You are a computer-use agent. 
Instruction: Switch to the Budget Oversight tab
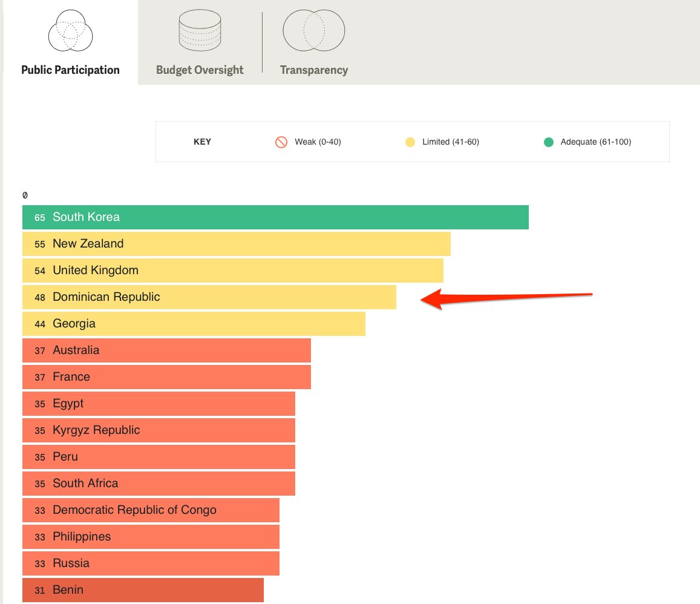200,42
